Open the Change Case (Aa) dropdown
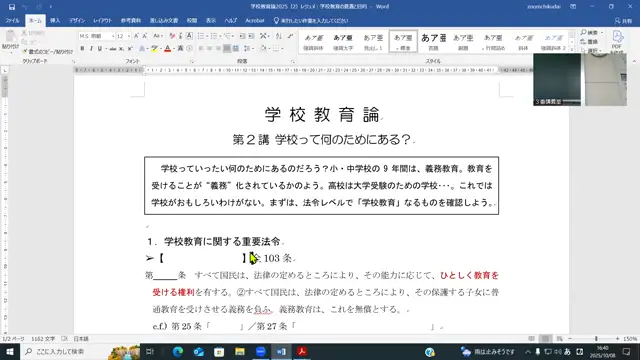 coord(158,36)
